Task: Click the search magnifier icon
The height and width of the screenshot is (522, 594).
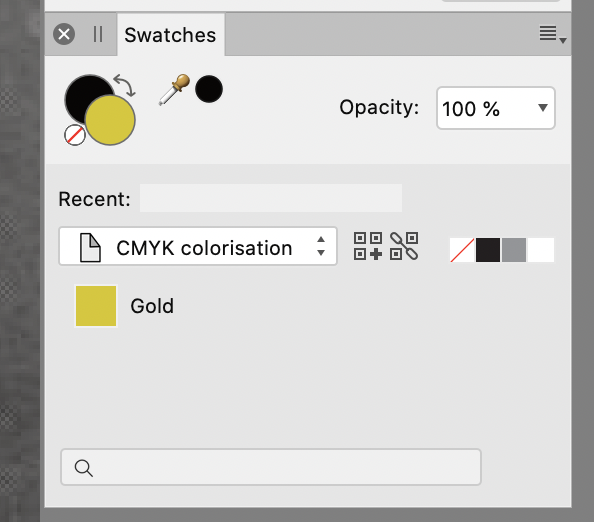Action: (83, 468)
